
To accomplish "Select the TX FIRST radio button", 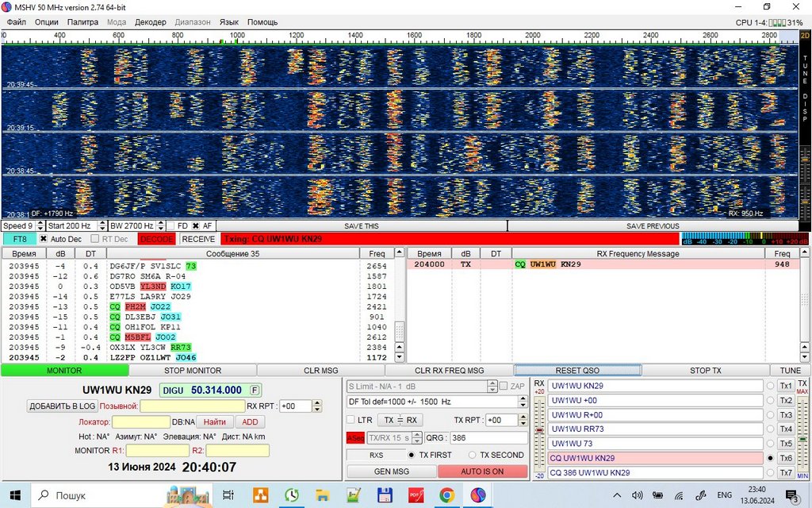I will pos(412,455).
